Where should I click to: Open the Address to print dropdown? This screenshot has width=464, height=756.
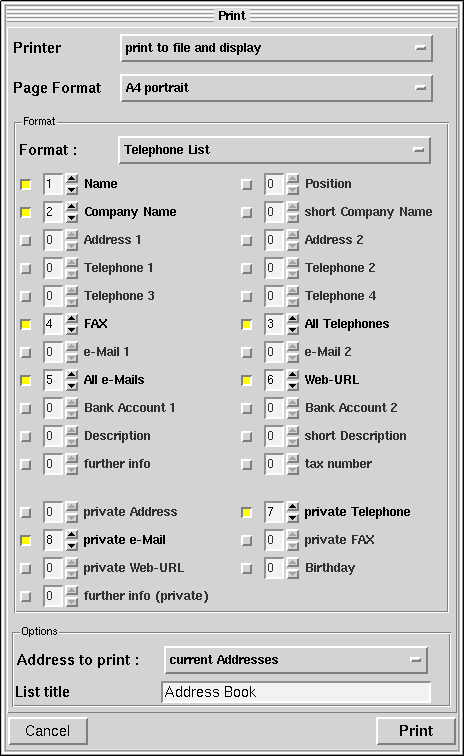[296, 660]
